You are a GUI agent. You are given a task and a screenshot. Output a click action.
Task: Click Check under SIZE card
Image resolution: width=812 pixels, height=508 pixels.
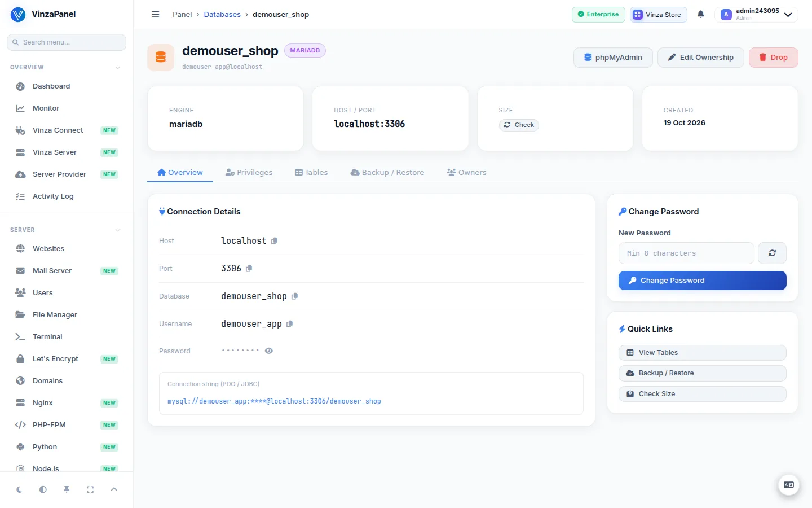point(519,125)
